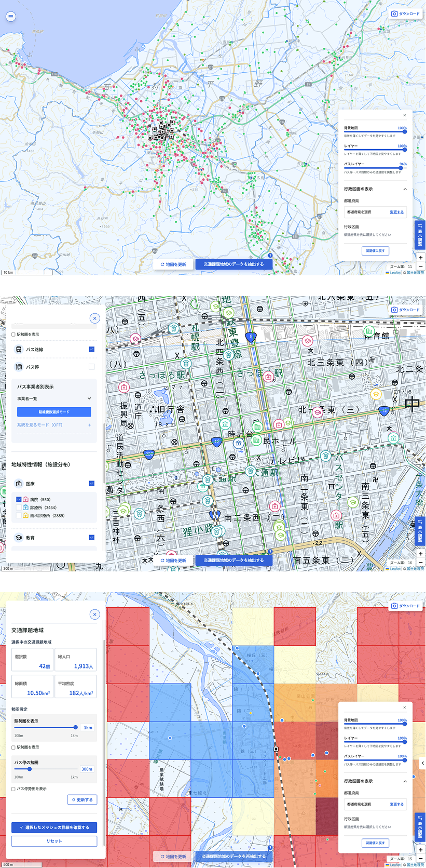Check the 診療所 (3464) checkbox

pos(19,508)
